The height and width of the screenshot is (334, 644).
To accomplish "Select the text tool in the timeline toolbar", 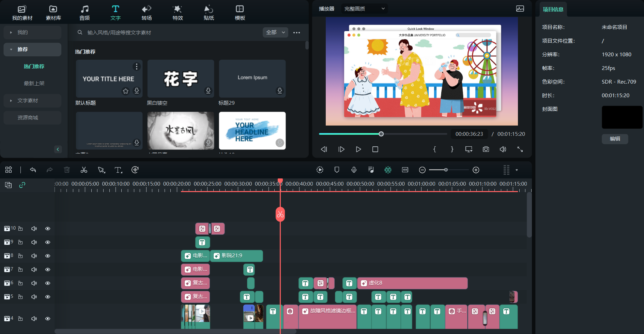I will pos(118,170).
